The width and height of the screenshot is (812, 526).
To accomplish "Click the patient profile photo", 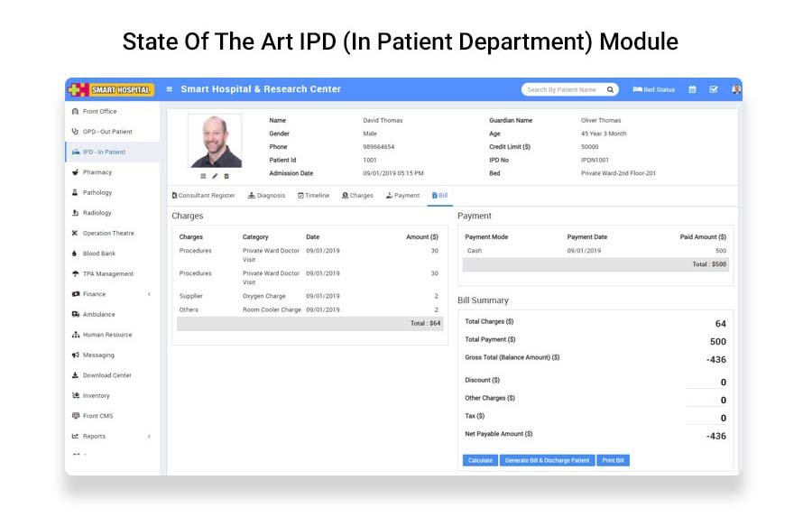I will (215, 141).
